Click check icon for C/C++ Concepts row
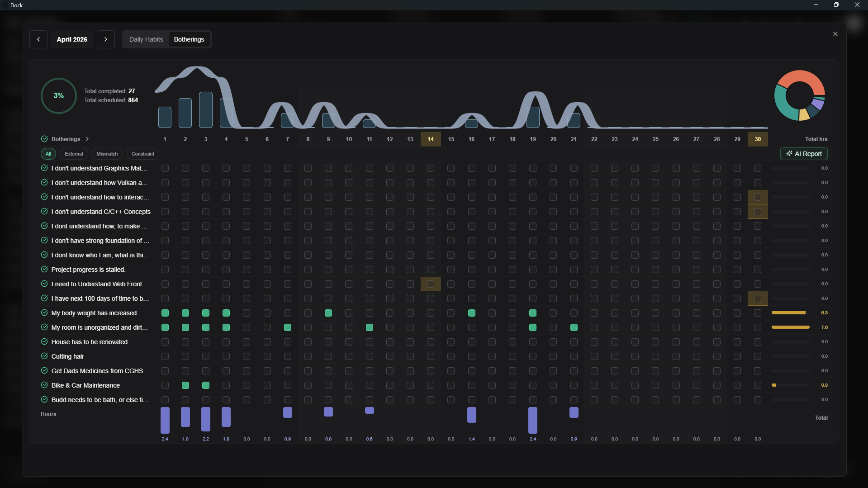The image size is (868, 488). [44, 211]
